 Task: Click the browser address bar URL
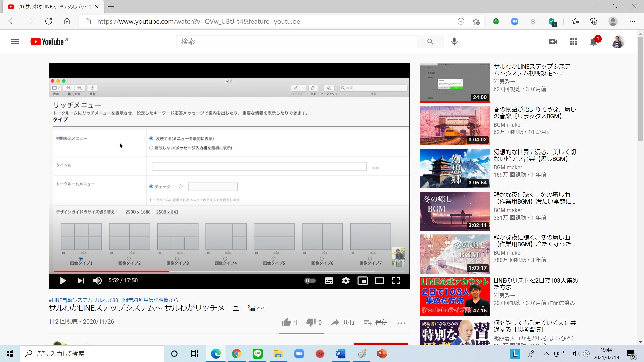pyautogui.click(x=199, y=21)
